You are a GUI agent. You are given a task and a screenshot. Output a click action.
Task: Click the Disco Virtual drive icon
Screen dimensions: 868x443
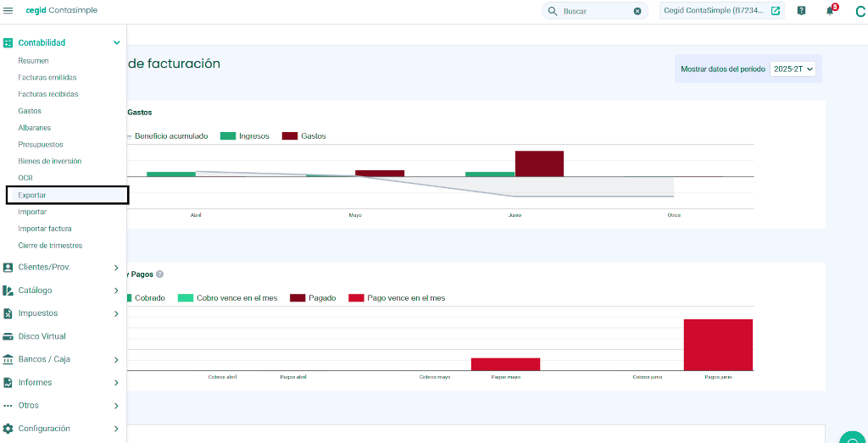(8, 336)
